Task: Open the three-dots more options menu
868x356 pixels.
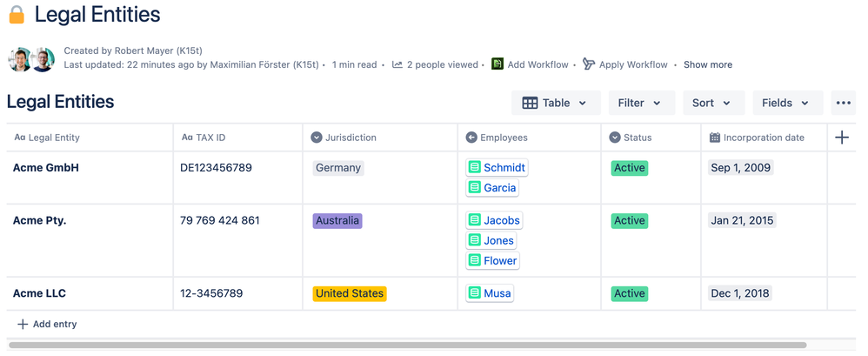Action: [843, 103]
